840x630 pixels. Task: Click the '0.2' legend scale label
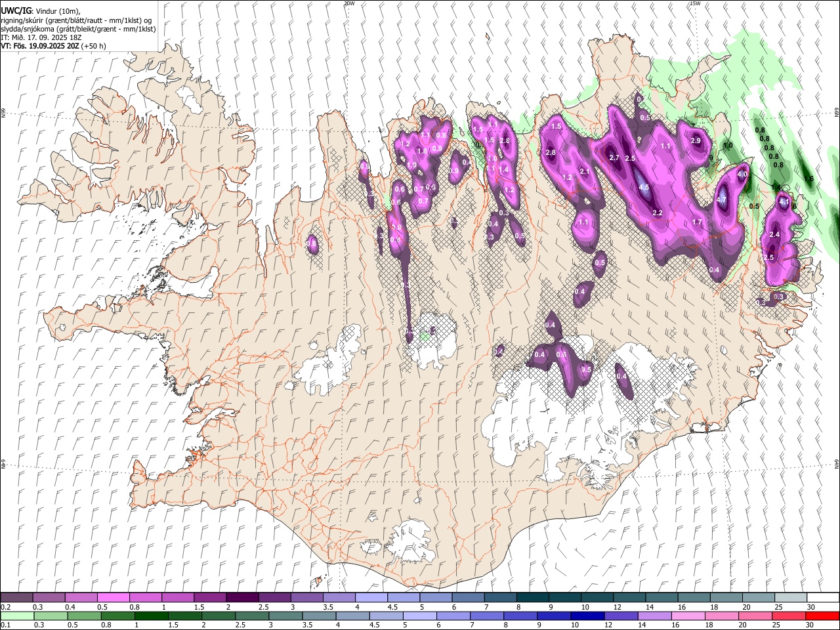click(x=6, y=607)
